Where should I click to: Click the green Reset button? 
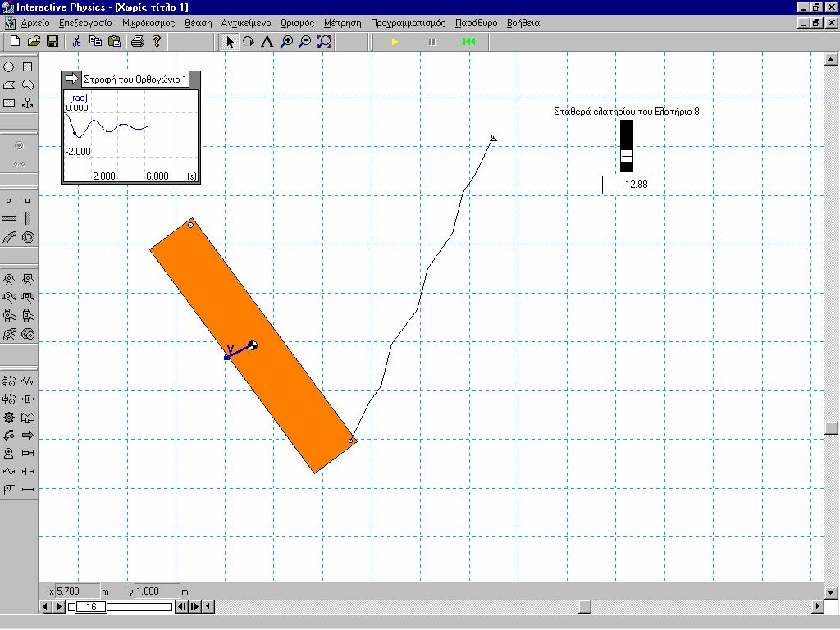pos(468,42)
